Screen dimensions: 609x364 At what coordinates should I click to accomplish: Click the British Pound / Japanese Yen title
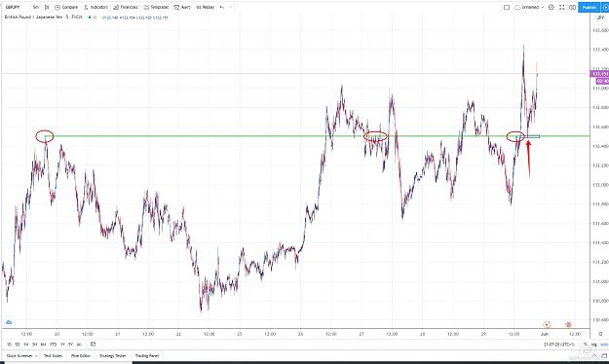coord(33,18)
